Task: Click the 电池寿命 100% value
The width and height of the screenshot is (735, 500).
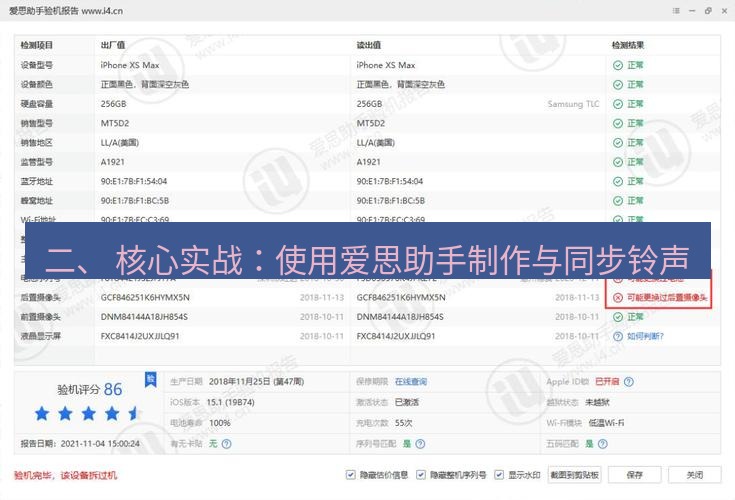Action: [219, 423]
